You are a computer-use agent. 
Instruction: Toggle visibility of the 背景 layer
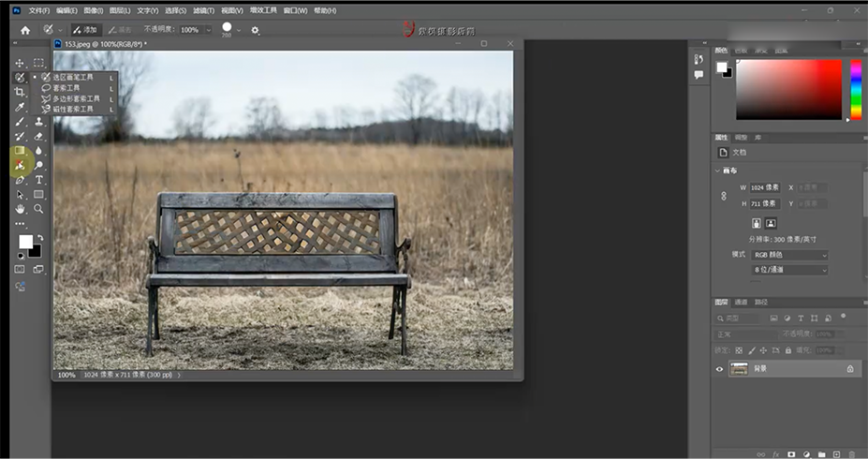click(x=720, y=369)
